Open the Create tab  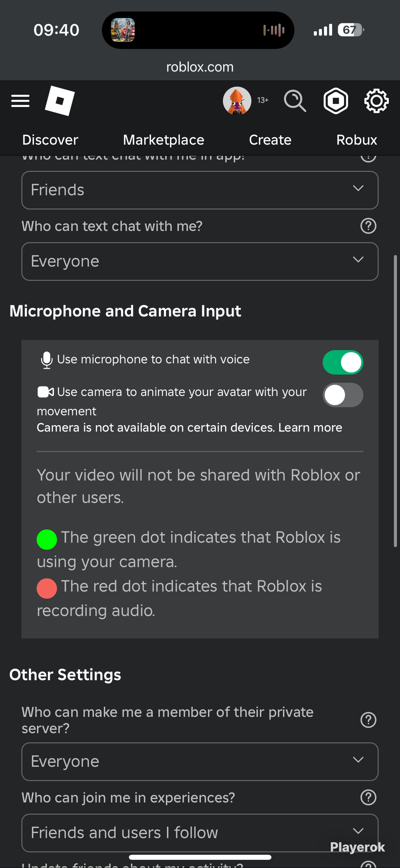tap(270, 140)
